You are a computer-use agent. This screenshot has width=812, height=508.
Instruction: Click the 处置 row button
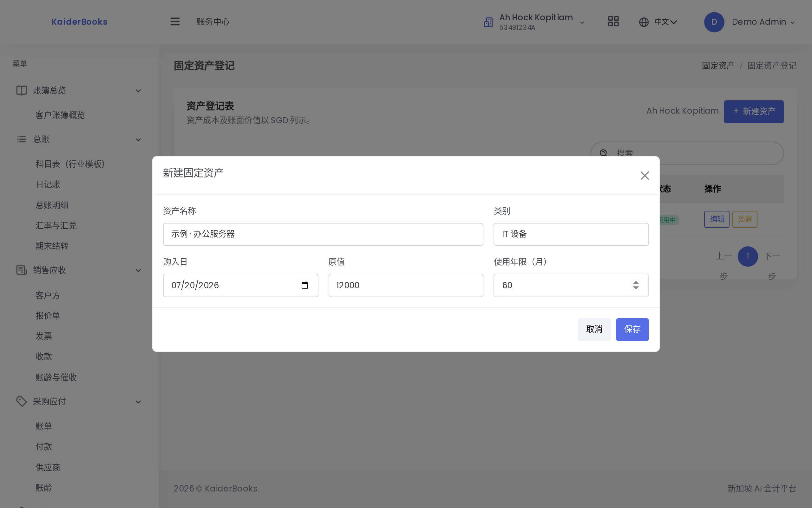744,219
